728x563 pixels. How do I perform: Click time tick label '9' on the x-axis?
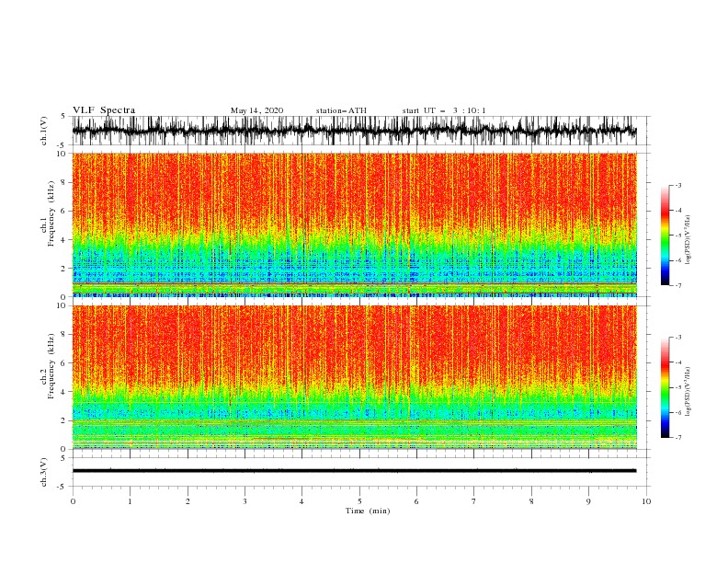[588, 501]
